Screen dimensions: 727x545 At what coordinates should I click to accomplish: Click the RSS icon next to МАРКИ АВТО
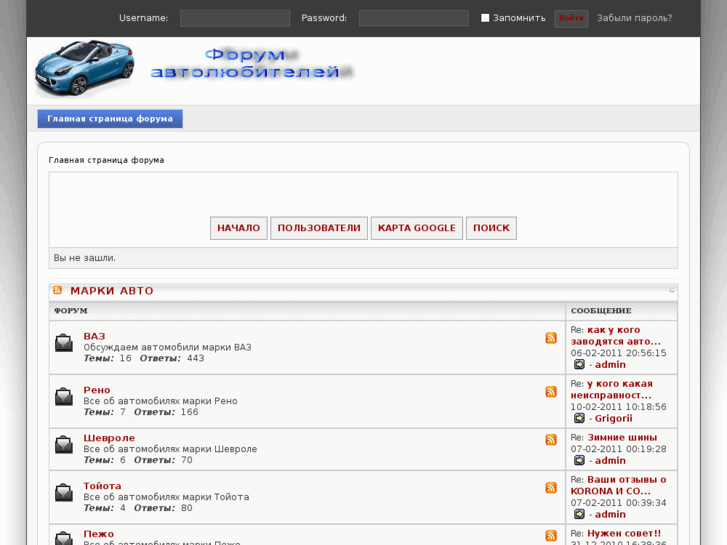(x=57, y=290)
